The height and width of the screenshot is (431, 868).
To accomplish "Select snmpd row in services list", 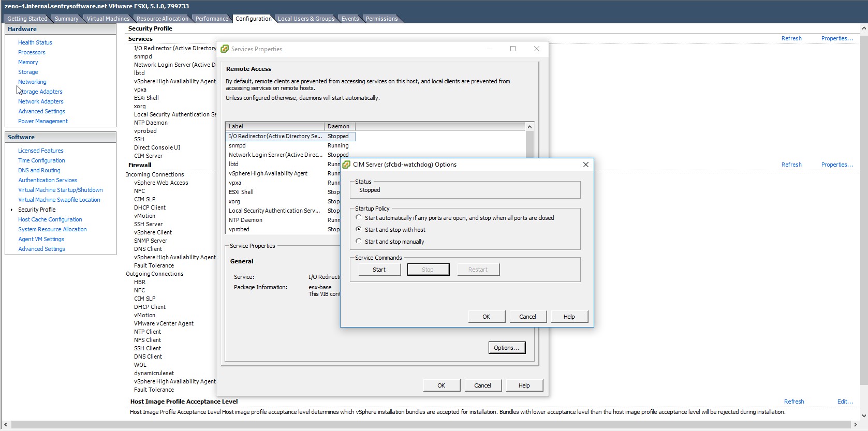I will click(x=290, y=145).
